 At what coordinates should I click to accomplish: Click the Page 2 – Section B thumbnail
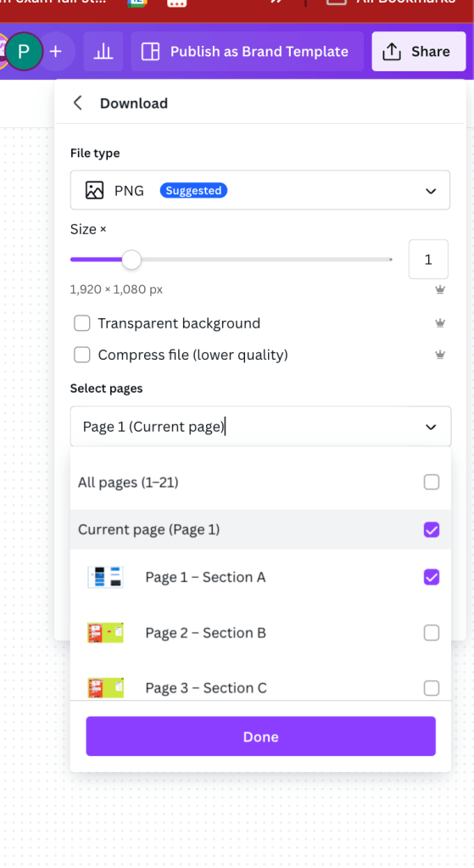[x=106, y=633]
